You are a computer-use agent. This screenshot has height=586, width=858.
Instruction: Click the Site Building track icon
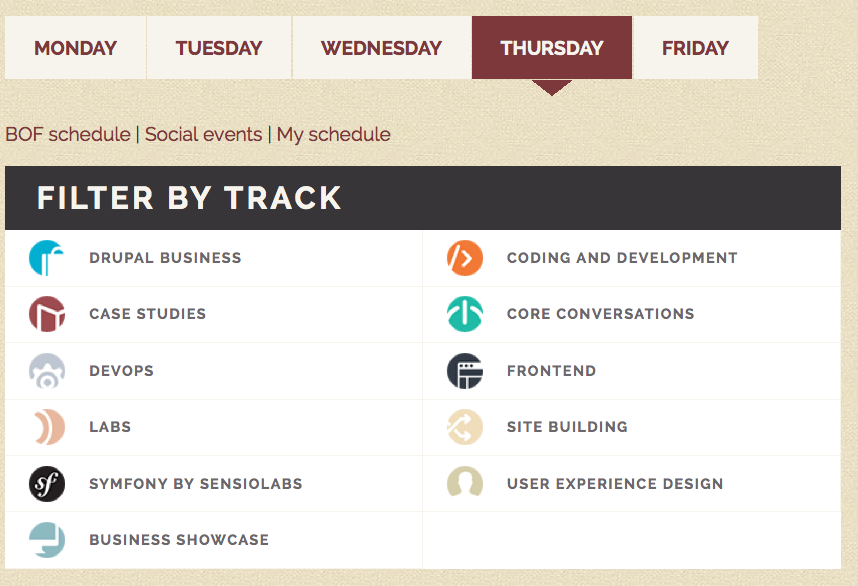[x=465, y=427]
